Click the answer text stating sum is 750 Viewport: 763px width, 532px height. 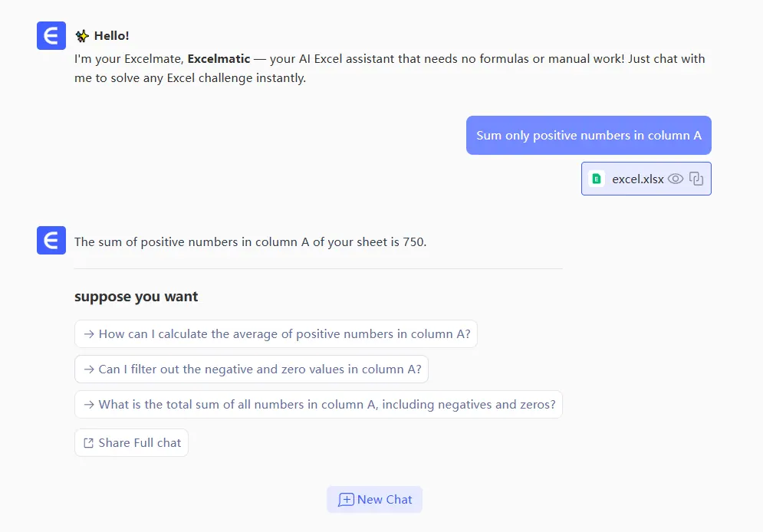[x=250, y=242]
